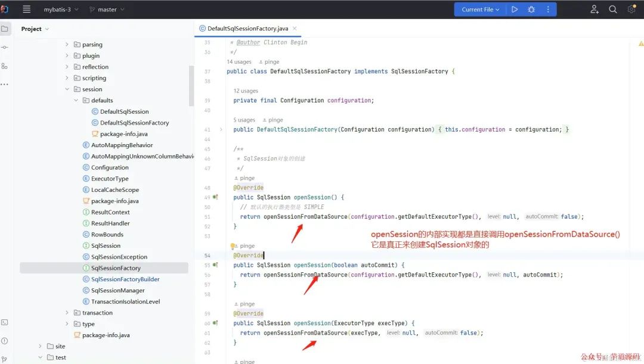Viewport: 644px width, 364px height.
Task: Open the Project view options dropdown
Action: tap(47, 29)
